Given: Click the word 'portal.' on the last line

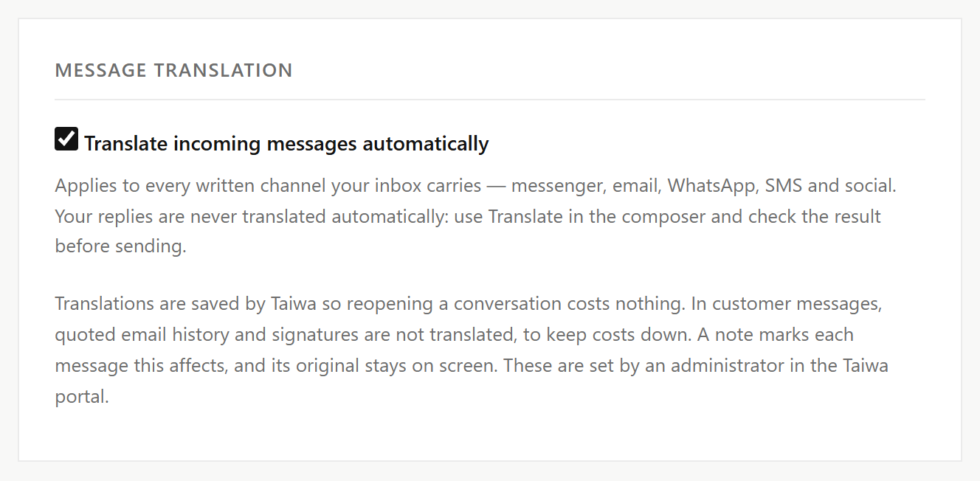Looking at the screenshot, I should 82,397.
